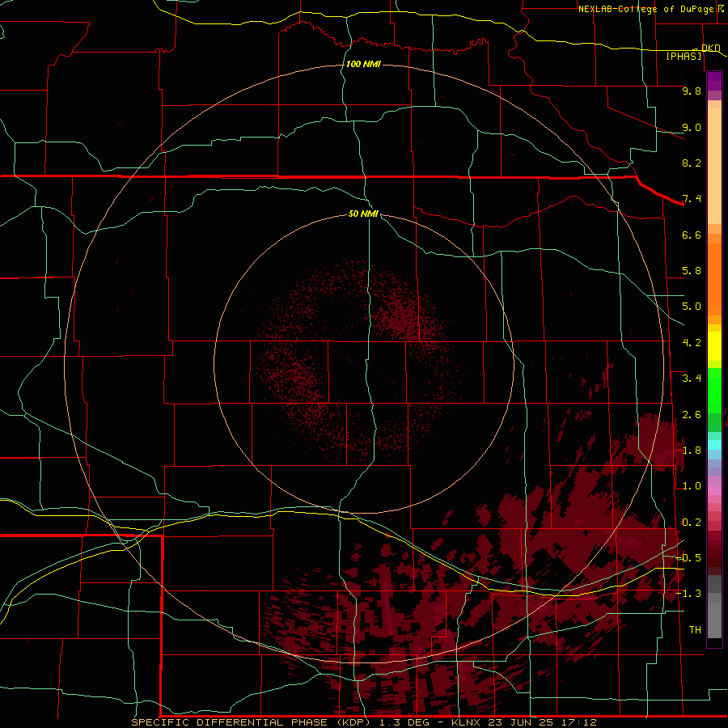
Task: Click the 100 NMI range ring label
Action: [363, 64]
